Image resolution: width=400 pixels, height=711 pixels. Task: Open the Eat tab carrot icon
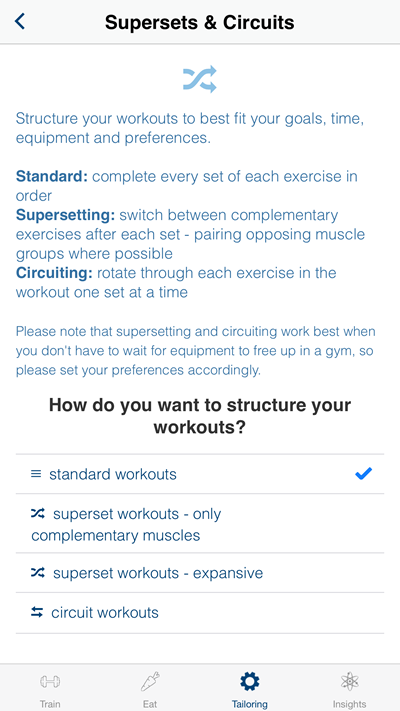[x=150, y=682]
